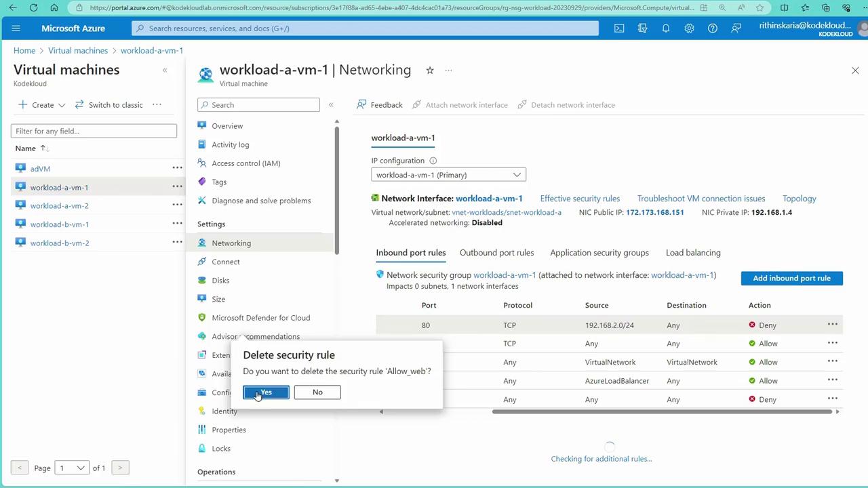Select the Inbound port rules tab
This screenshot has width=868, height=488.
tap(411, 253)
